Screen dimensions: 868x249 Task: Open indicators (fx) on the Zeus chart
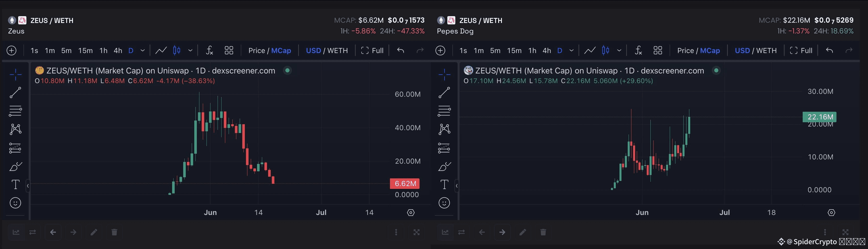[209, 50]
